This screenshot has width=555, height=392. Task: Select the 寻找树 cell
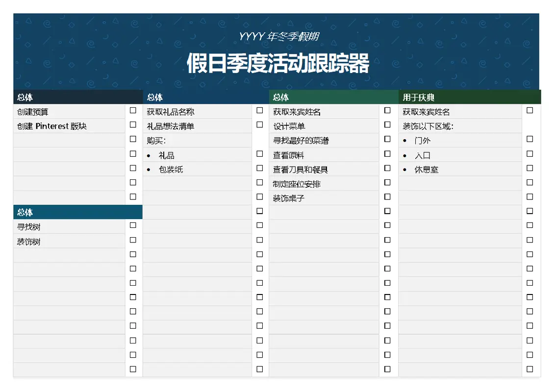[x=70, y=227]
